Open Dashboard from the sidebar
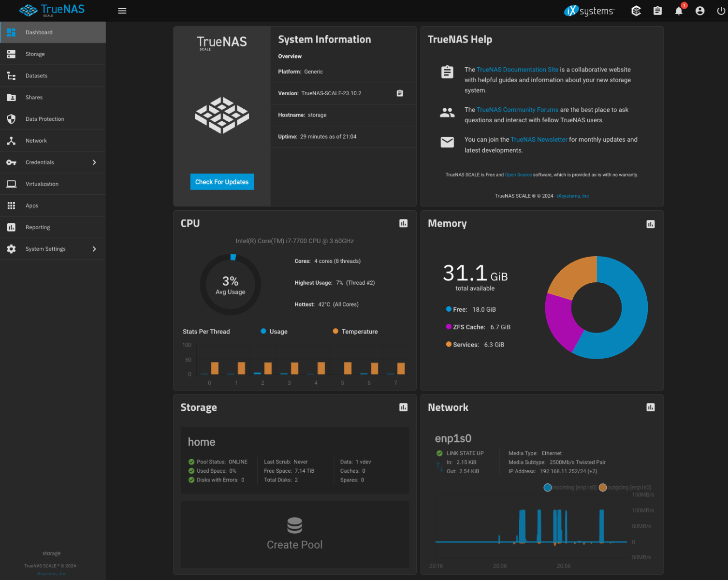The image size is (728, 580). tap(53, 32)
